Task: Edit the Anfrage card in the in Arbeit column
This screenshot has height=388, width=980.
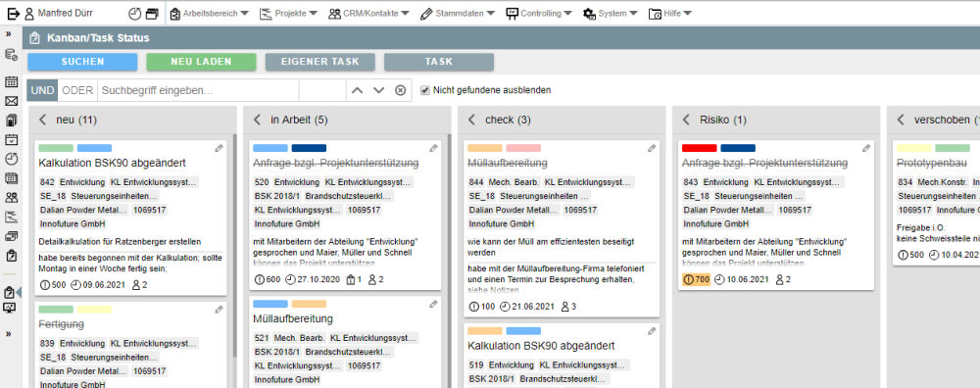Action: [x=434, y=149]
